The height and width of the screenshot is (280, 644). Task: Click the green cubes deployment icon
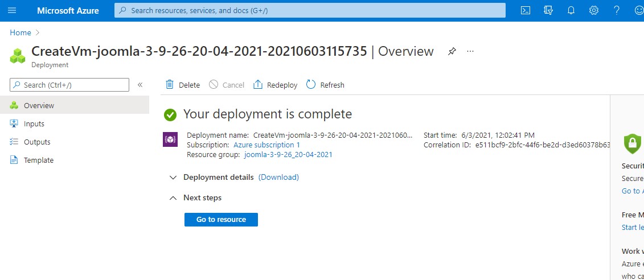[x=18, y=56]
